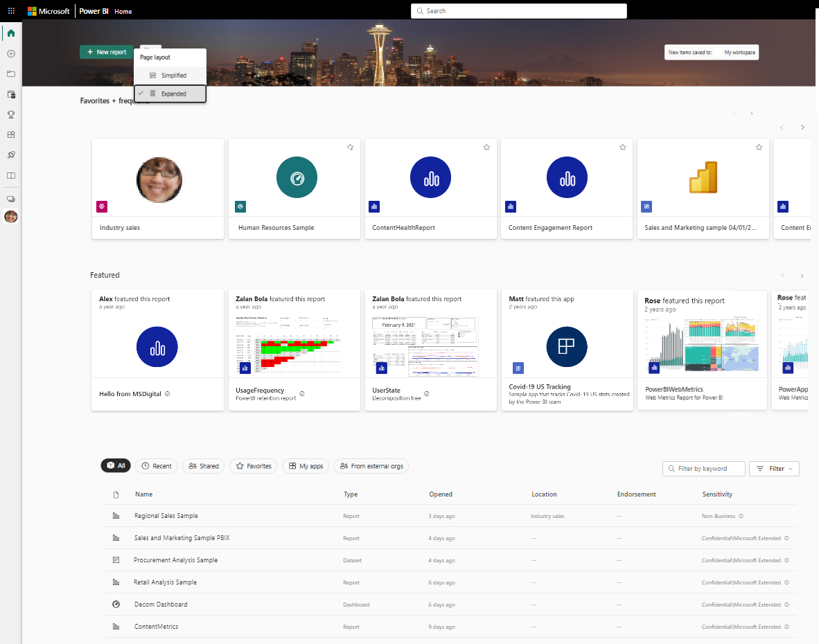The height and width of the screenshot is (644, 819).
Task: Favorite the Human Resources Sample card
Action: tap(350, 147)
